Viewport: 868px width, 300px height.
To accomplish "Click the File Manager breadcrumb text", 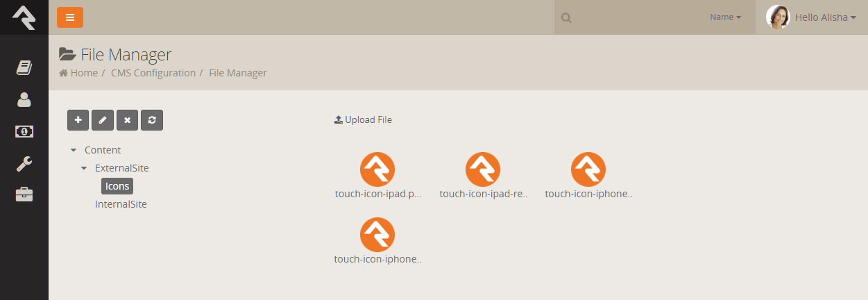I will point(238,73).
